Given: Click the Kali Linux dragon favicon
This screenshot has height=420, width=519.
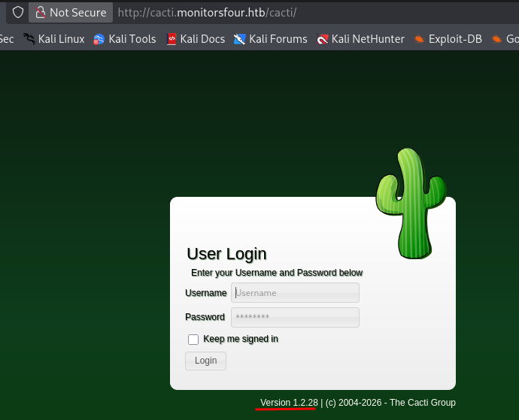Looking at the screenshot, I should [29, 39].
